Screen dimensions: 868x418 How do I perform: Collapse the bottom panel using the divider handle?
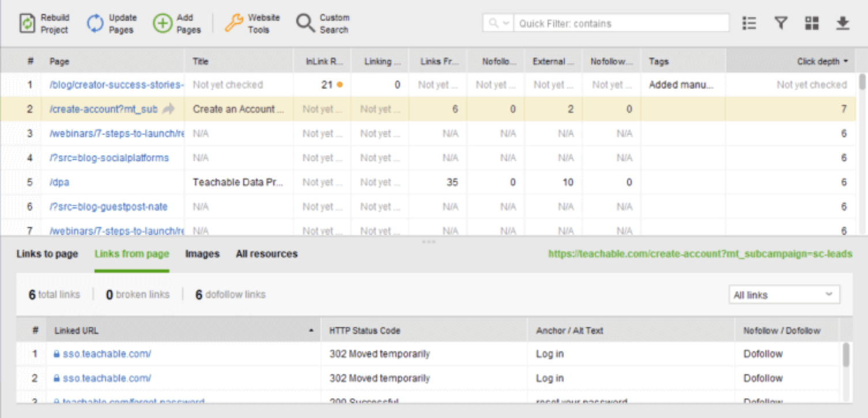[429, 242]
